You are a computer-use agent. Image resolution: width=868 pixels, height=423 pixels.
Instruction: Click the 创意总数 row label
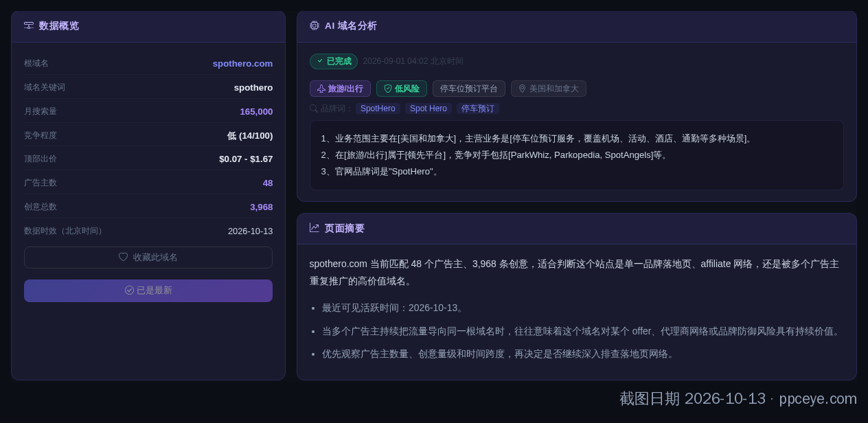tap(41, 207)
